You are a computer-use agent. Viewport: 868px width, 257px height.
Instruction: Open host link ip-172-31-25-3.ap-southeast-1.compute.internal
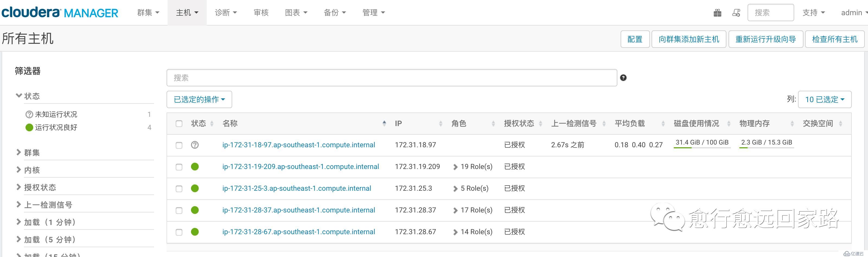(x=296, y=188)
